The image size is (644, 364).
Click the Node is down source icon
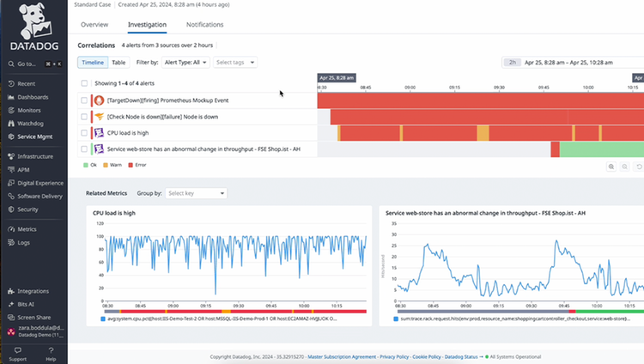[x=99, y=117]
